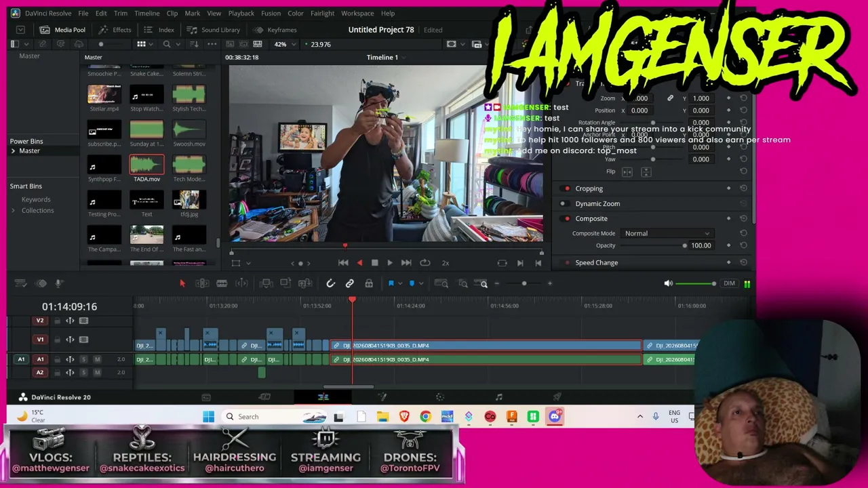868x488 pixels.
Task: Open the Windows Start menu
Action: 208,416
